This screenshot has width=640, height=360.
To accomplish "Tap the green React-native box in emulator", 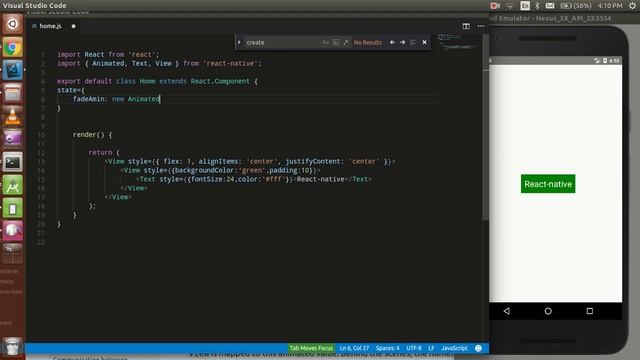I will coord(548,184).
